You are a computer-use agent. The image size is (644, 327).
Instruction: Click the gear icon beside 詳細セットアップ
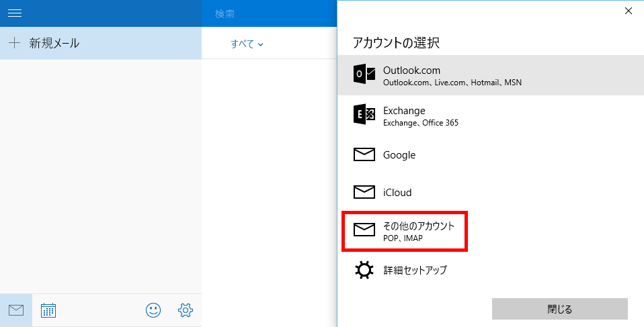coord(364,270)
